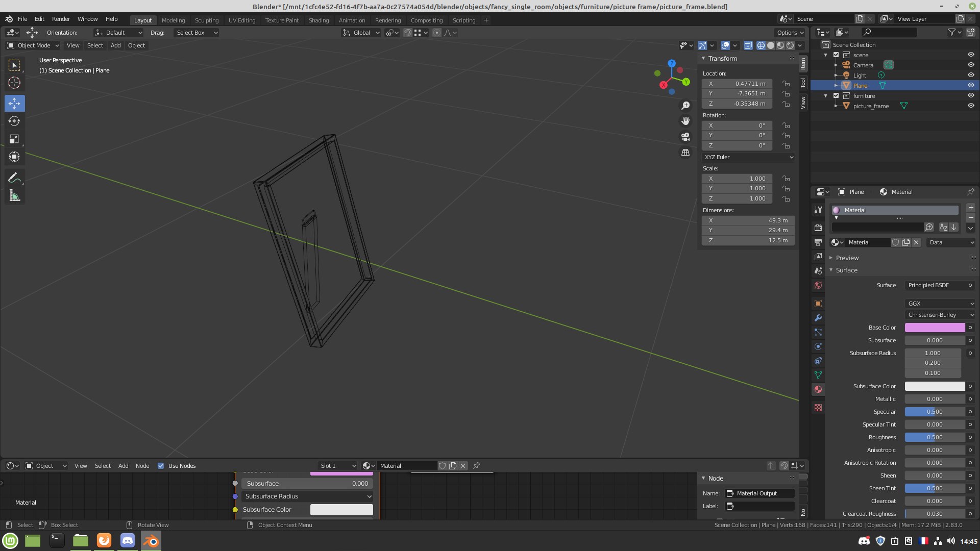This screenshot has width=980, height=551.
Task: Select the Scale tool
Action: [14, 139]
